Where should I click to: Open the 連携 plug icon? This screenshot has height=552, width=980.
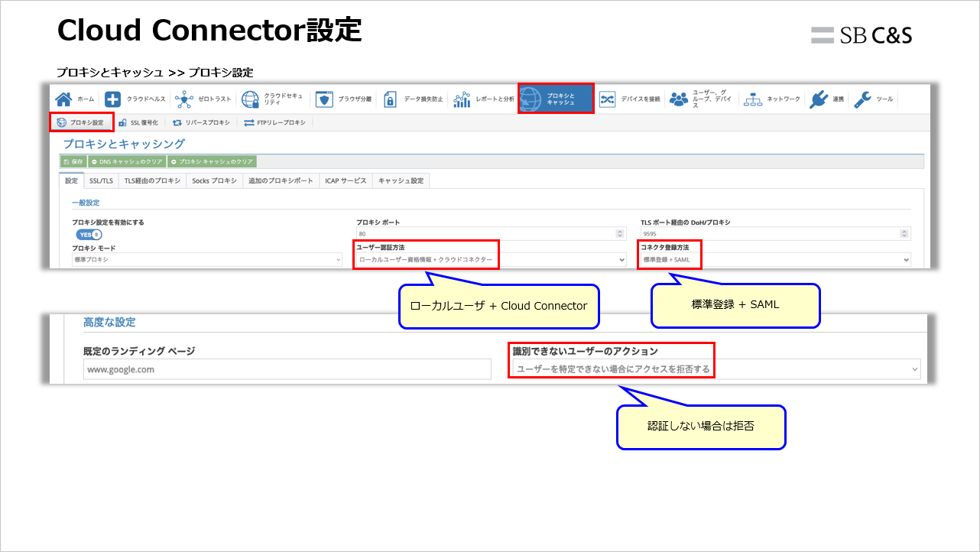pyautogui.click(x=819, y=99)
